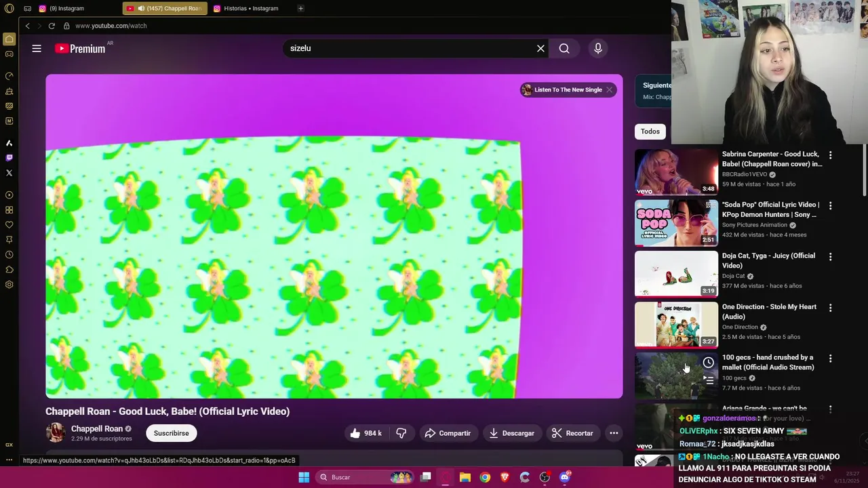
Task: Click the YouTube search magnifier button
Action: (x=564, y=48)
